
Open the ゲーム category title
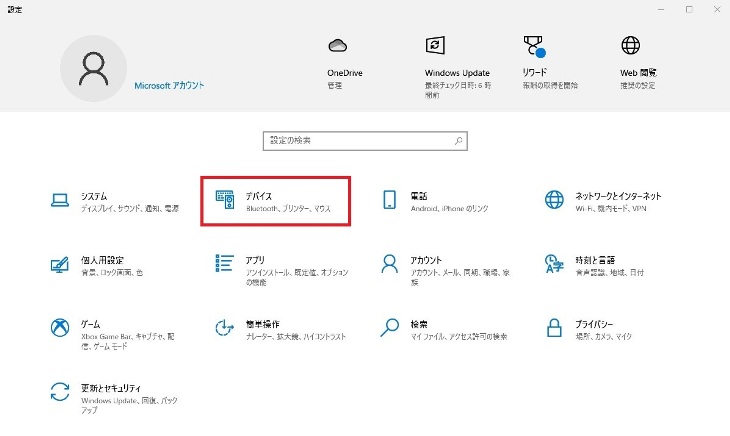tap(90, 323)
